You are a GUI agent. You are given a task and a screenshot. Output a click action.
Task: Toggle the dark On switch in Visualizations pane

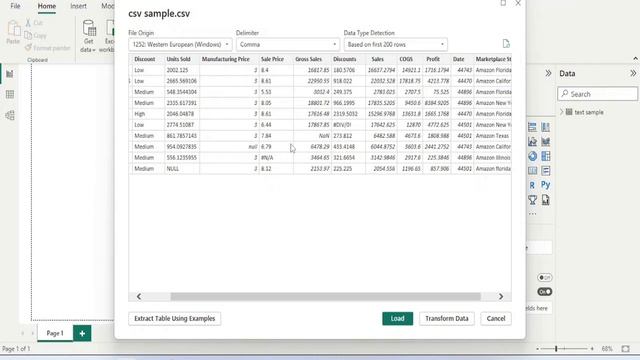pos(544,292)
